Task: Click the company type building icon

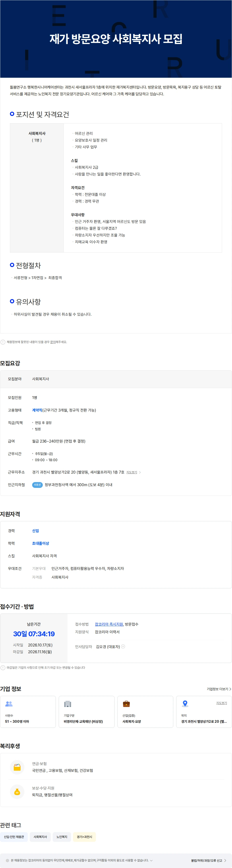Action: pos(68,704)
